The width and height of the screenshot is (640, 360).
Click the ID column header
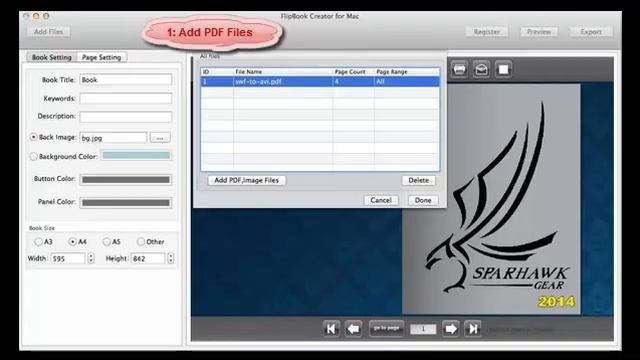[x=217, y=72]
